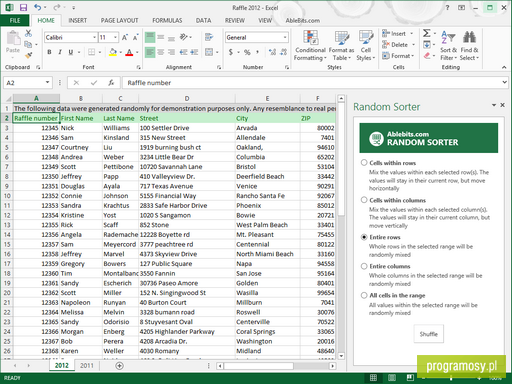
Task: Open Format as Table gallery
Action: click(x=341, y=46)
